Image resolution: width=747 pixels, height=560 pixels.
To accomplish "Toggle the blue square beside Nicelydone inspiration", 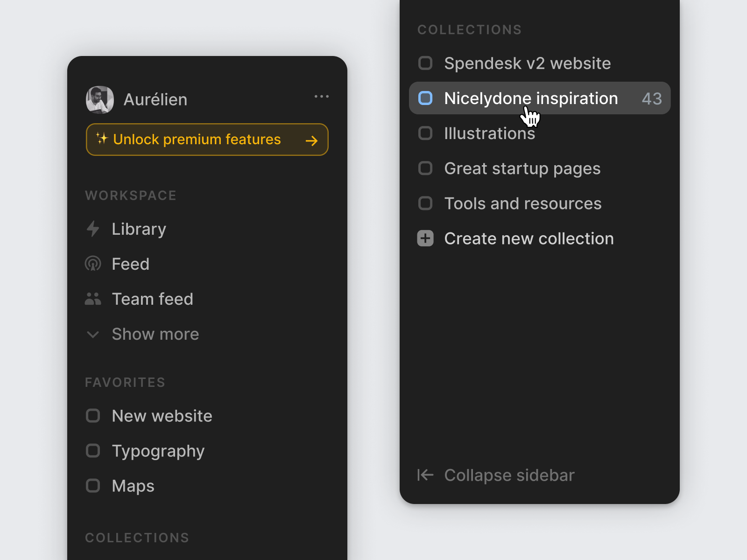I will coord(425,98).
